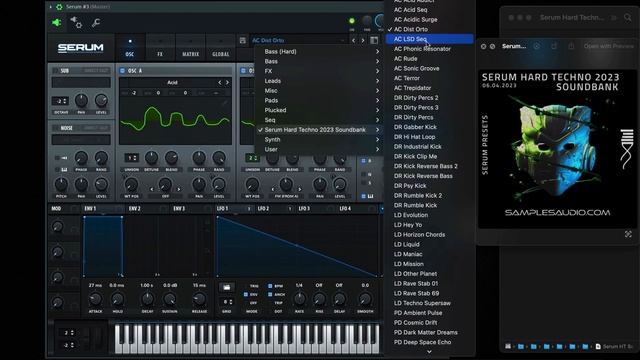This screenshot has height=360, width=640.
Task: Toggle the OSC A enable switch
Action: point(122,71)
